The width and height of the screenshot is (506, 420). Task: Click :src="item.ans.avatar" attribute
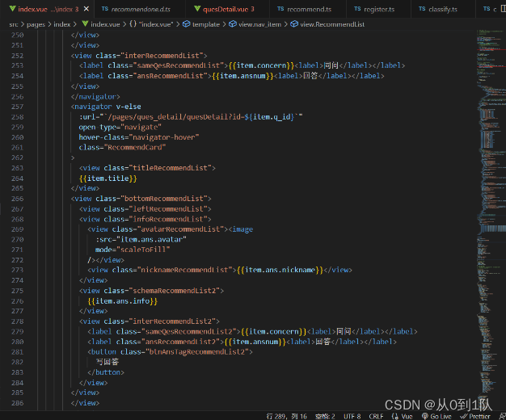[141, 239]
